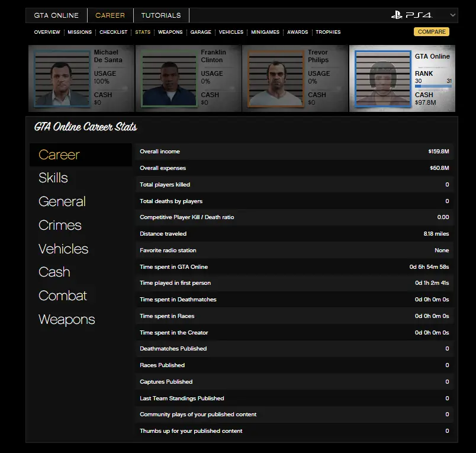Select the GTA Online character portrait
Image resolution: width=476 pixels, height=453 pixels.
[382, 79]
